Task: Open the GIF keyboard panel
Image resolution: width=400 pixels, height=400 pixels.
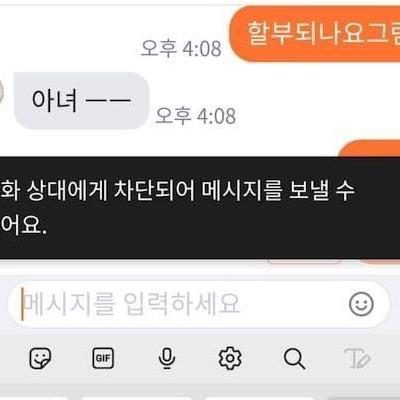Action: click(103, 358)
